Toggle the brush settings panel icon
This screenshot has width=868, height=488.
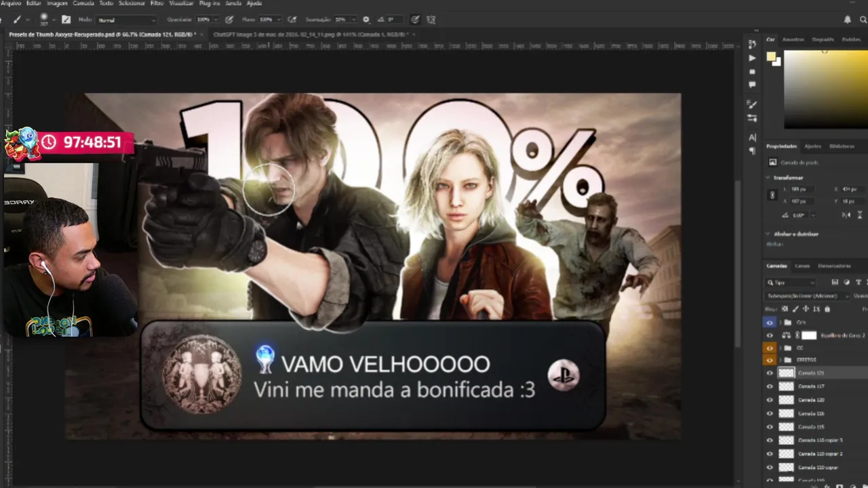click(x=66, y=20)
